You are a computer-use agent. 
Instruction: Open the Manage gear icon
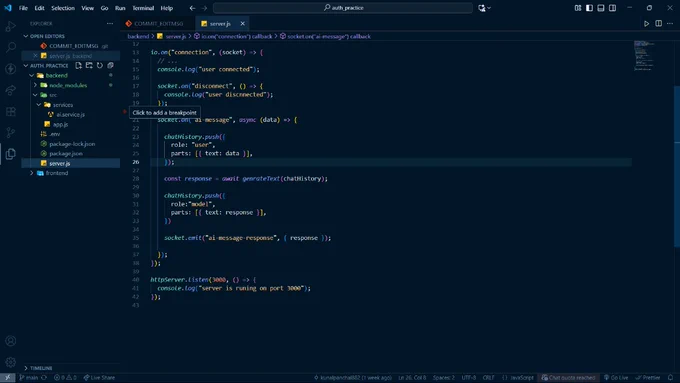[10, 362]
